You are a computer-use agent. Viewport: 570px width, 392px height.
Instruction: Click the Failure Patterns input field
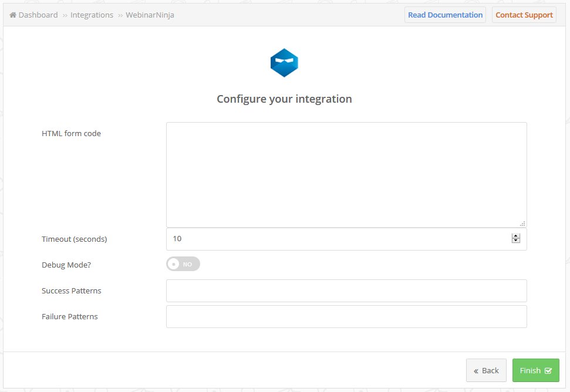(x=346, y=316)
